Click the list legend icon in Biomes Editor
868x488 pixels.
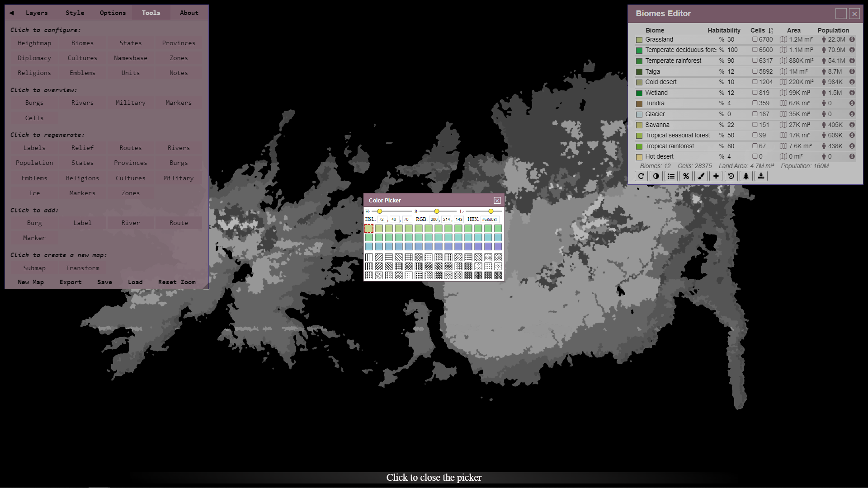[x=671, y=176]
